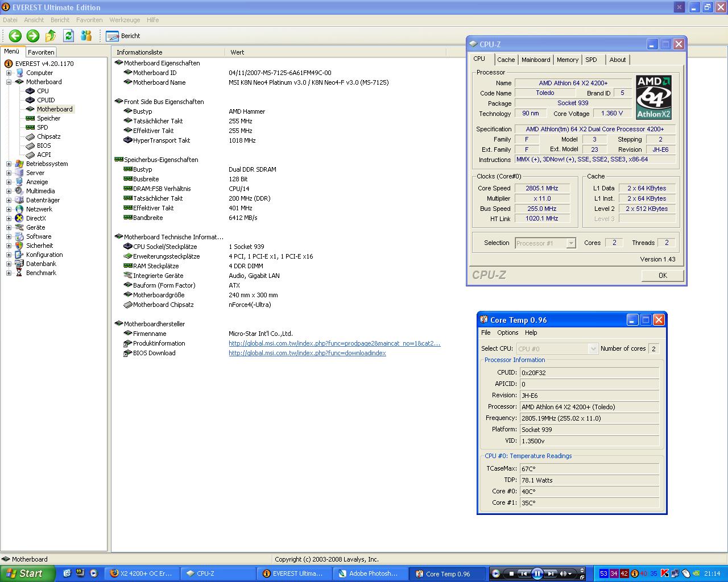Image resolution: width=728 pixels, height=582 pixels.
Task: Collapse the Motherboard tree node
Action: [9, 82]
